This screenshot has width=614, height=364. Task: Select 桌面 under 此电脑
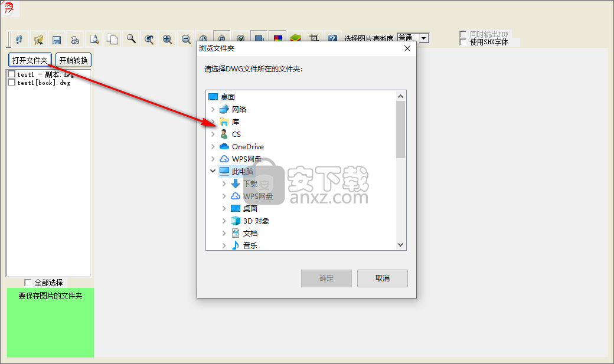[250, 208]
